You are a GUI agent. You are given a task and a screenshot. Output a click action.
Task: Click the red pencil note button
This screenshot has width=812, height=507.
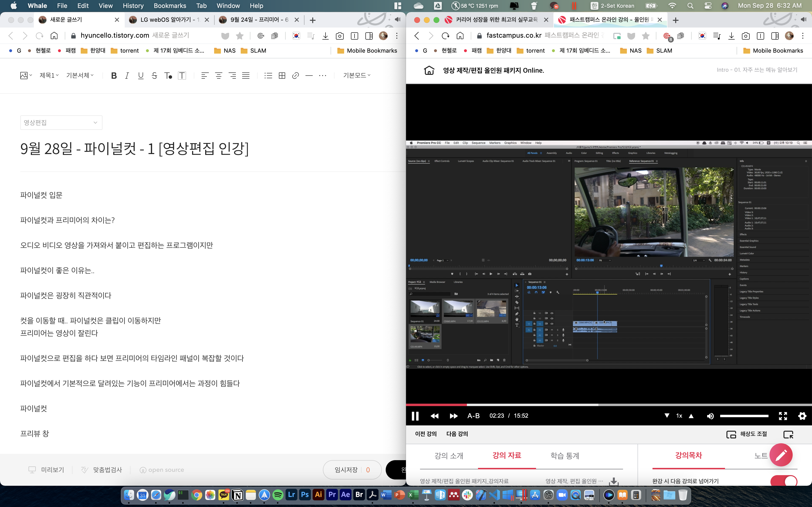pyautogui.click(x=781, y=455)
